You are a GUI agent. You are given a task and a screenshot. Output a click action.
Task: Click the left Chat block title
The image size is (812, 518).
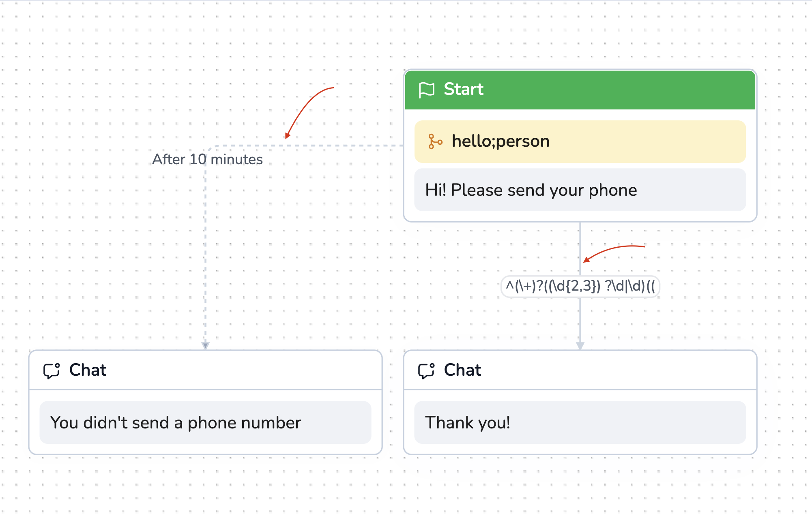(88, 370)
